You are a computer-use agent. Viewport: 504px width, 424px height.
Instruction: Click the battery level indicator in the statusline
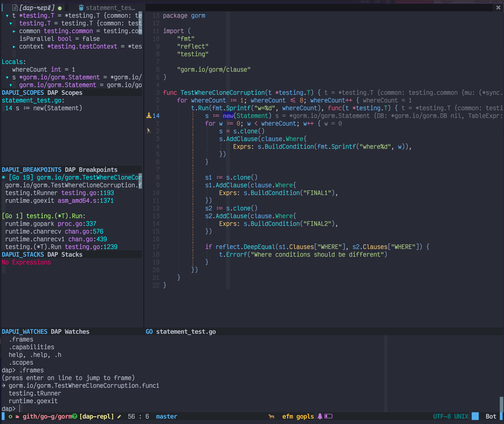coord(329,416)
